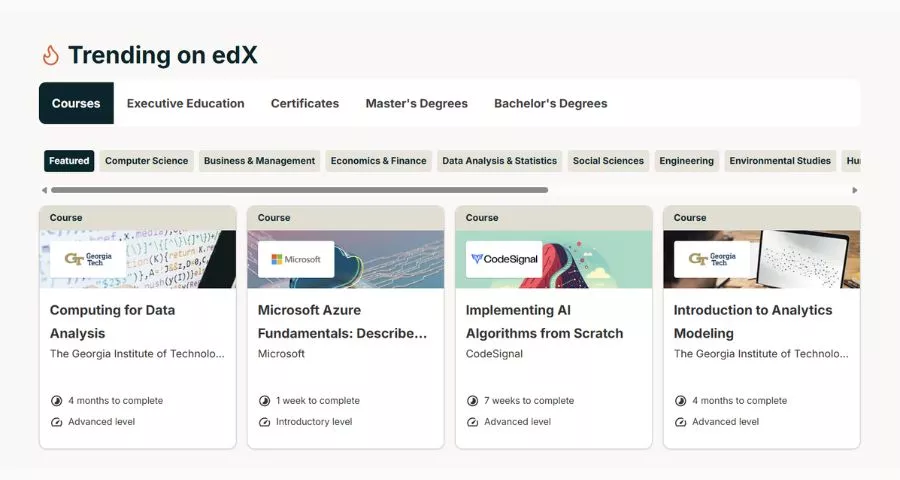Screen dimensions: 900x480
Task: Open Introduction to Analytics Modeling course title
Action: (752, 322)
